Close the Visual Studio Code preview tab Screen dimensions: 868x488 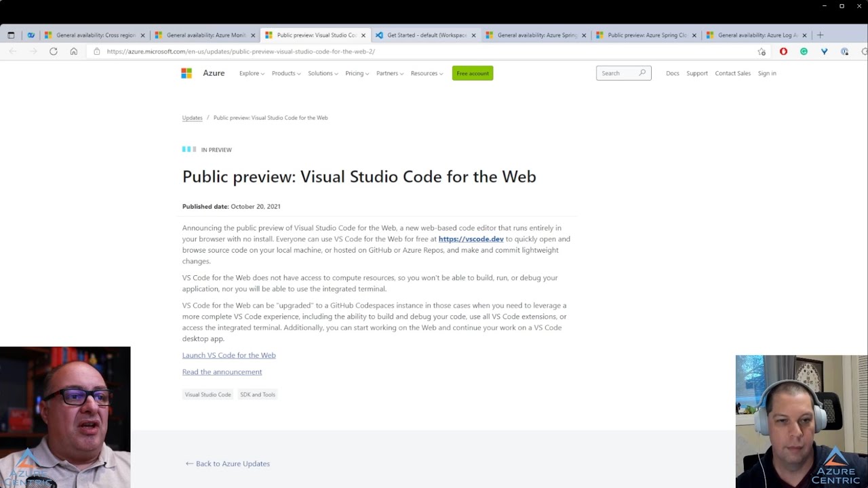coord(363,35)
